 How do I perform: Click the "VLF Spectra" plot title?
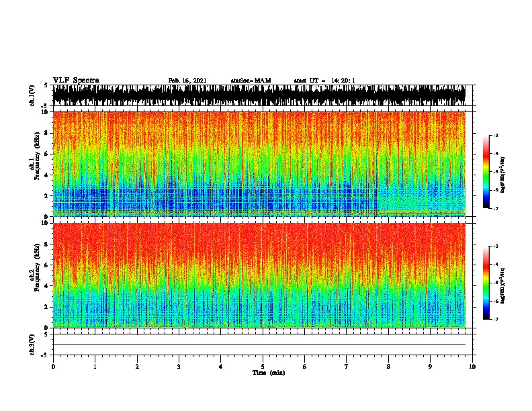tap(76, 80)
